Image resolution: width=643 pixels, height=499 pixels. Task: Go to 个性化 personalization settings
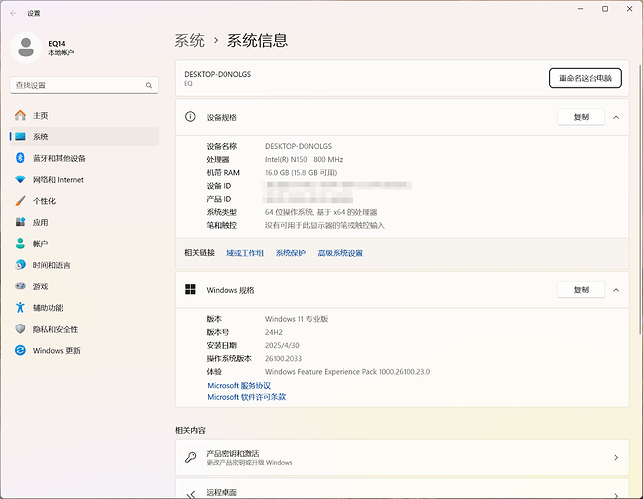(x=43, y=200)
